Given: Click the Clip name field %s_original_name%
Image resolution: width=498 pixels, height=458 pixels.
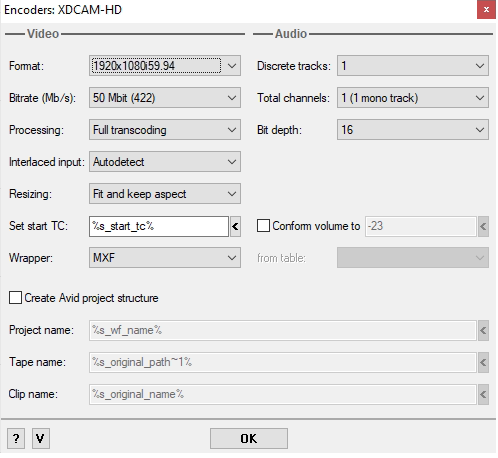Looking at the screenshot, I should tap(283, 394).
